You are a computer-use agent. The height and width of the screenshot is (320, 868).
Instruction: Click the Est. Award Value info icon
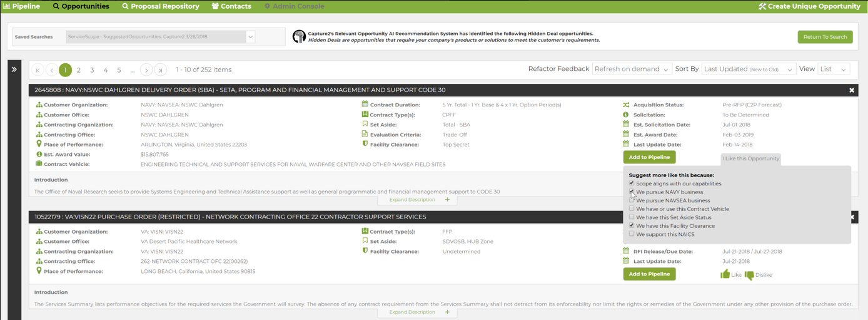pos(39,154)
